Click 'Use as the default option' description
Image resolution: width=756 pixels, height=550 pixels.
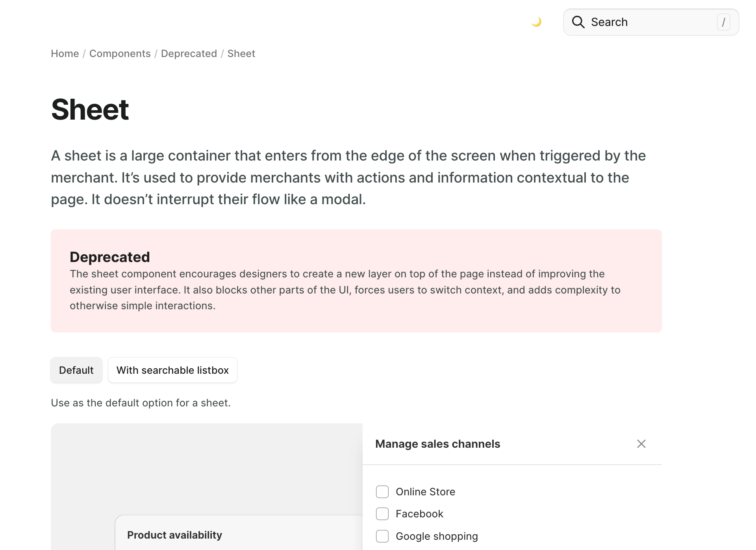[141, 403]
